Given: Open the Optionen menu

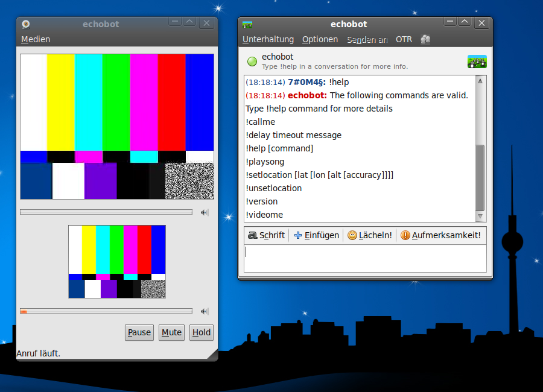Looking at the screenshot, I should click(x=320, y=39).
